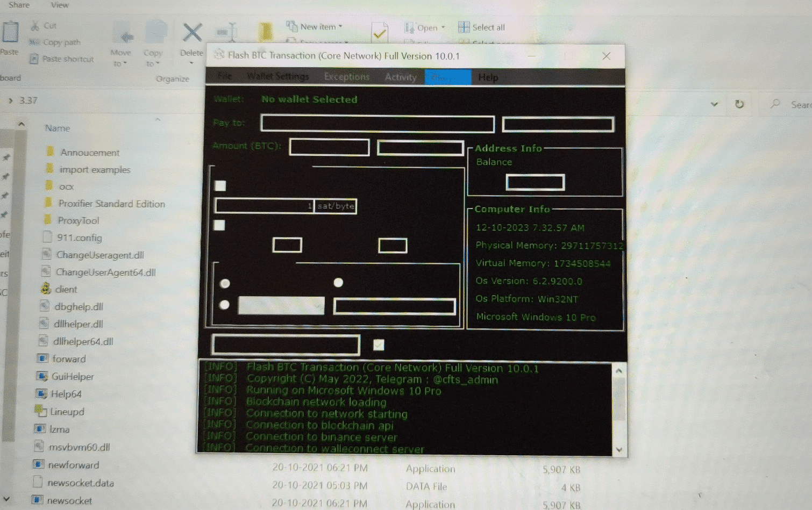Image resolution: width=812 pixels, height=510 pixels.
Task: Switch to the Explorer View tab
Action: [60, 5]
